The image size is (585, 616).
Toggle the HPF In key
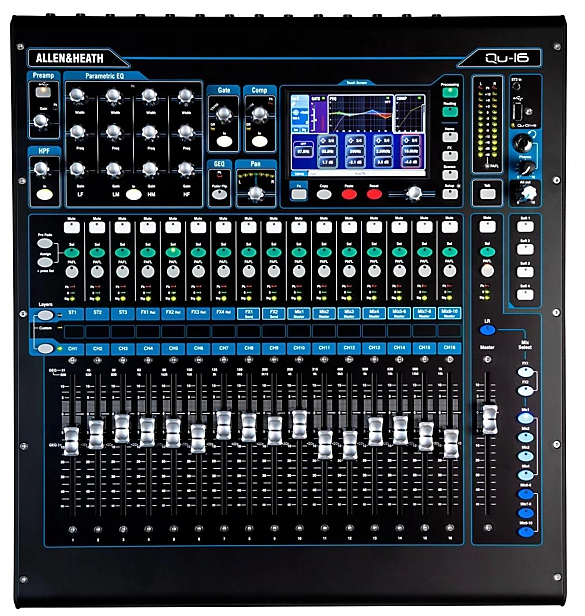pos(44,194)
